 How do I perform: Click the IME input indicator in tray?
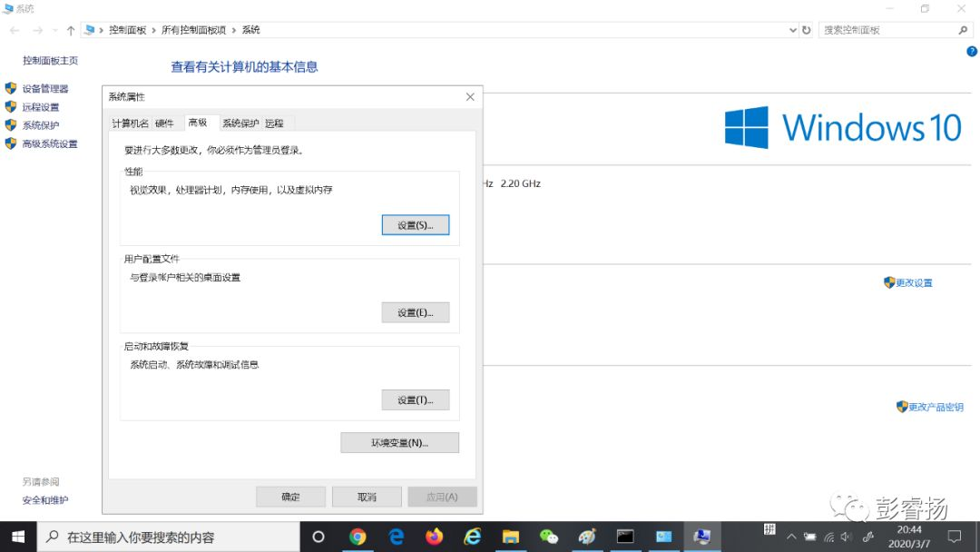coord(769,530)
